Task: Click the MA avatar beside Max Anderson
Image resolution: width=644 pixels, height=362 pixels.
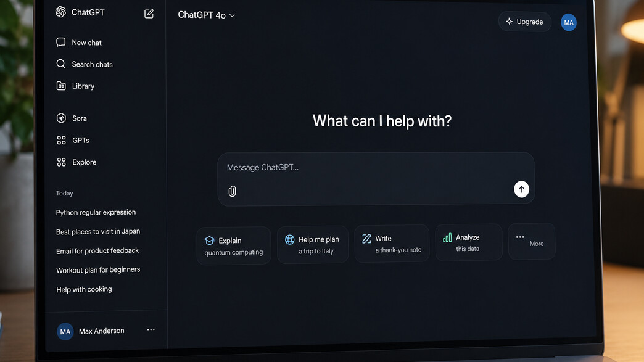Action: coord(65,332)
